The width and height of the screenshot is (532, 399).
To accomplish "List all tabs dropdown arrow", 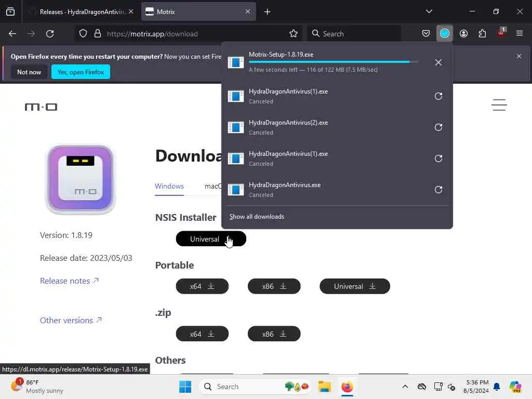I will pyautogui.click(x=429, y=11).
